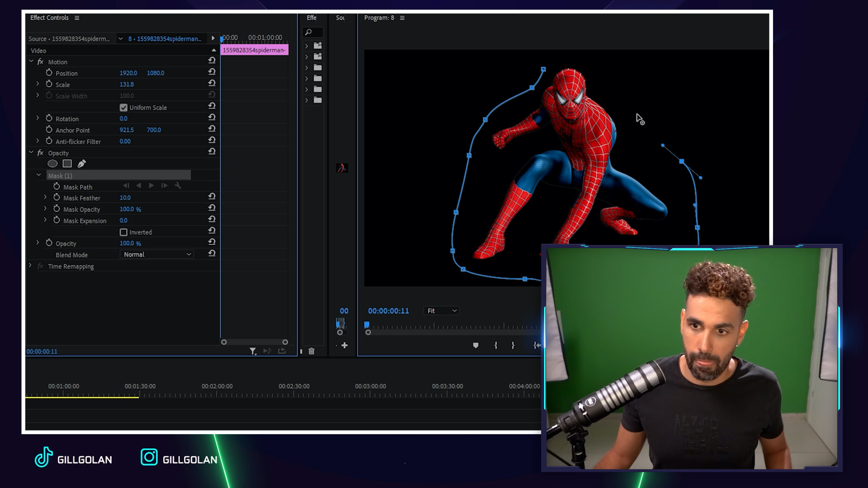
Task: Open the Blend Mode Normal dropdown
Action: (x=157, y=254)
